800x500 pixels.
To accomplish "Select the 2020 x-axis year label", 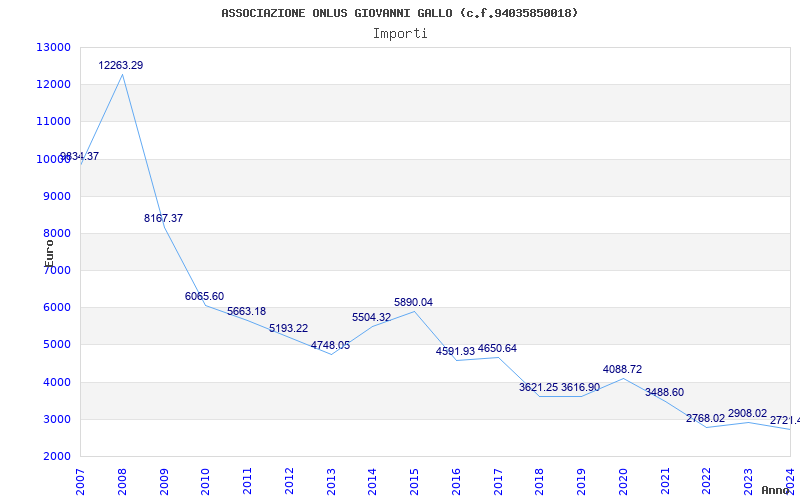I will coord(623,481).
